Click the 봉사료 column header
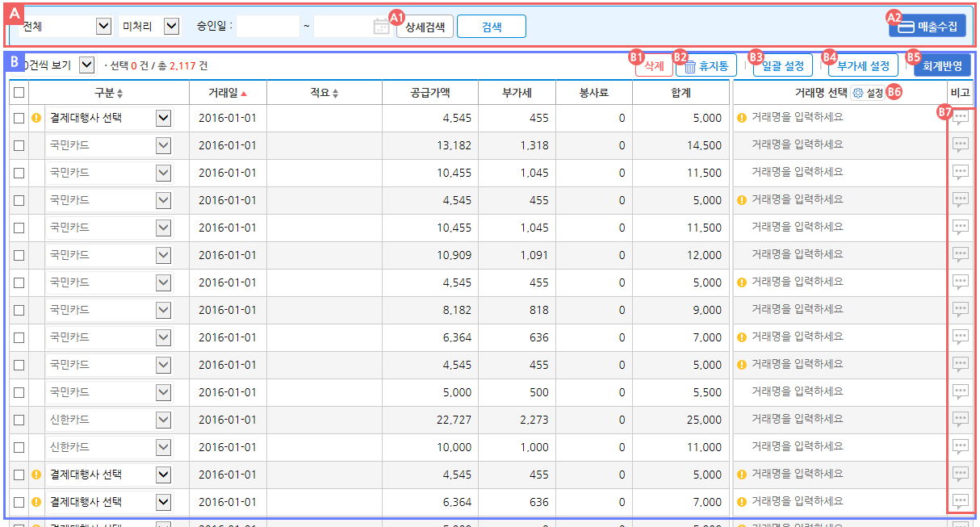Image resolution: width=980 pixels, height=527 pixels. click(x=594, y=94)
